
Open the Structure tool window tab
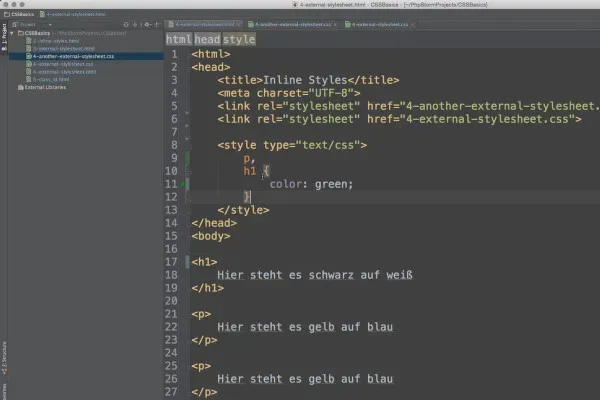(4, 358)
